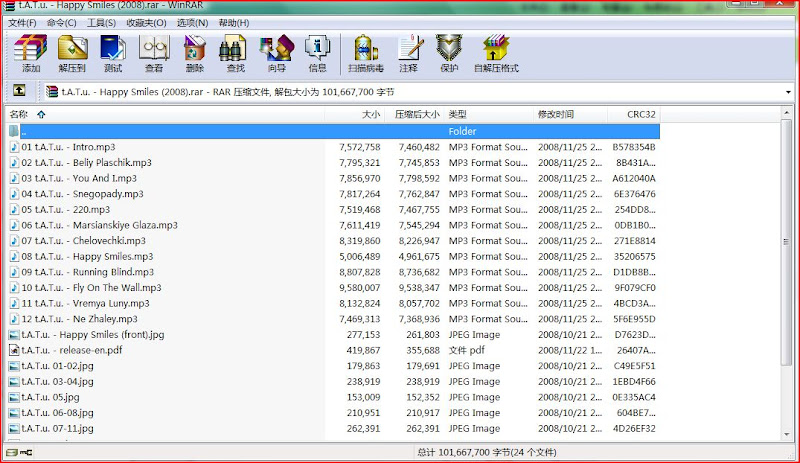Sort by the Type (类型) column header
This screenshot has height=463, width=800.
(489, 114)
